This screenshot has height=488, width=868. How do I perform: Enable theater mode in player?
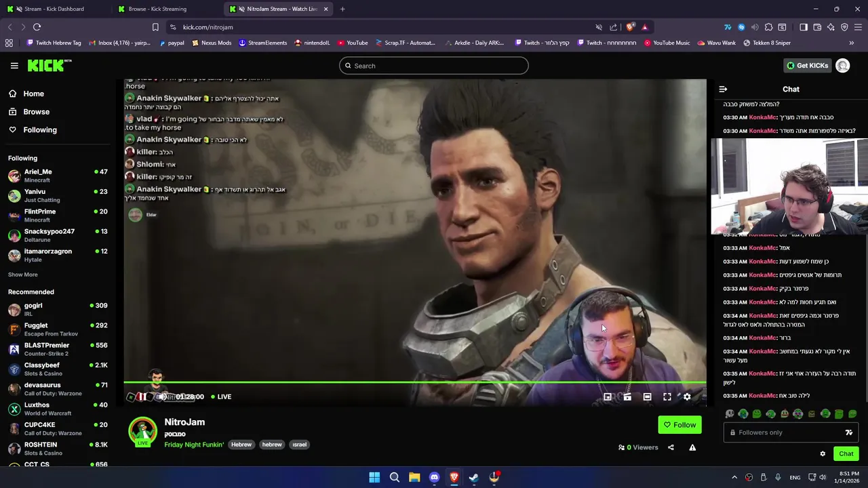click(x=647, y=397)
